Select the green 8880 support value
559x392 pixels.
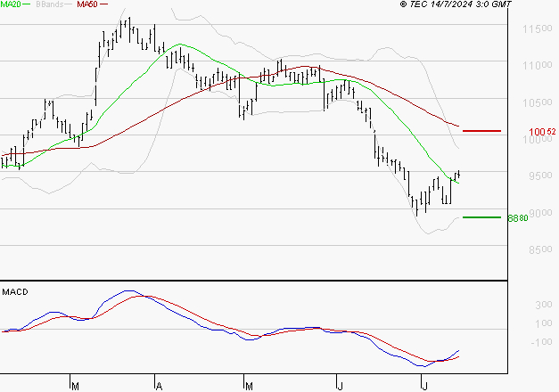(518, 217)
